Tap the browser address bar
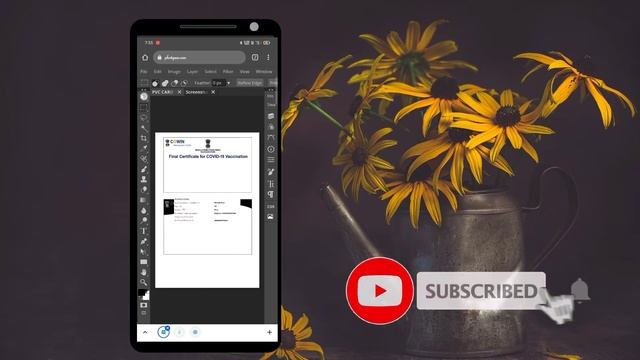This screenshot has height=360, width=640. (x=200, y=58)
